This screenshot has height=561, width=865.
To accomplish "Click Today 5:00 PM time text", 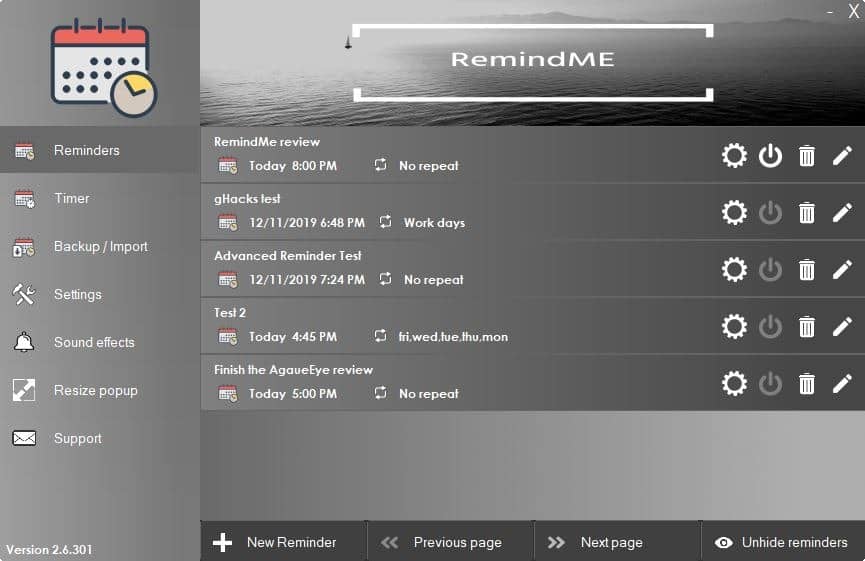I will (x=293, y=393).
